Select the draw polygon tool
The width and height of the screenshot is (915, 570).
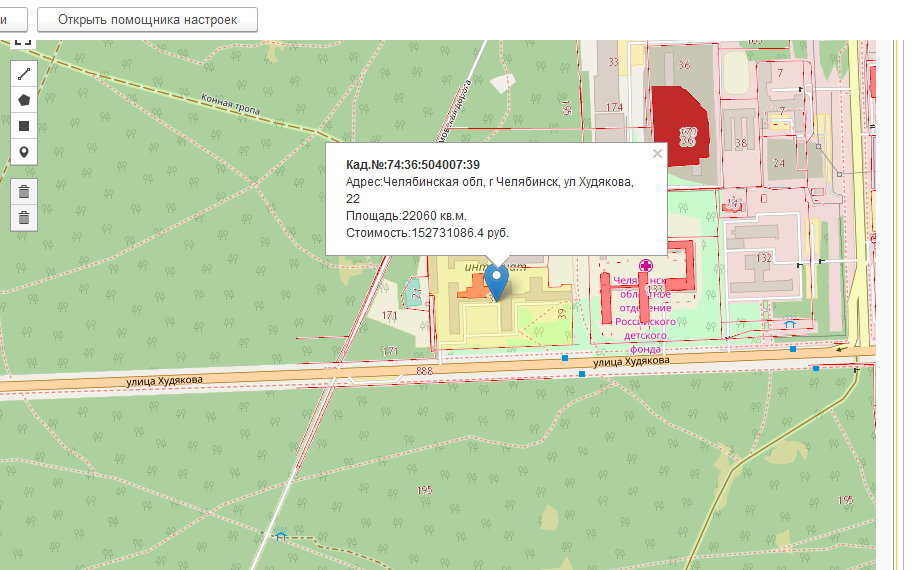(24, 100)
